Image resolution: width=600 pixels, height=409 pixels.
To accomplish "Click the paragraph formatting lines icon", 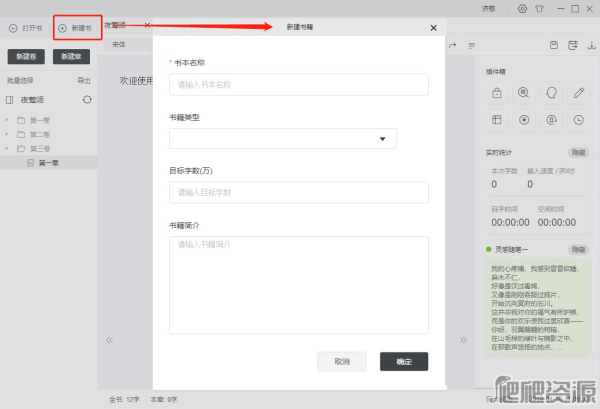I will 471,46.
